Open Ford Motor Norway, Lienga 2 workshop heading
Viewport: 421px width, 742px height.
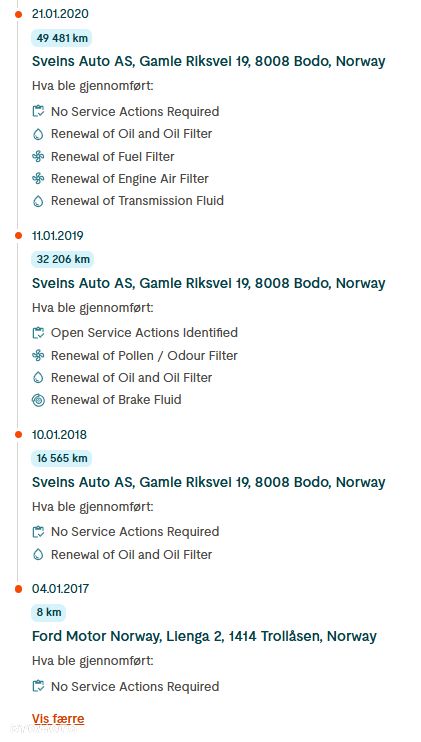pyautogui.click(x=204, y=636)
